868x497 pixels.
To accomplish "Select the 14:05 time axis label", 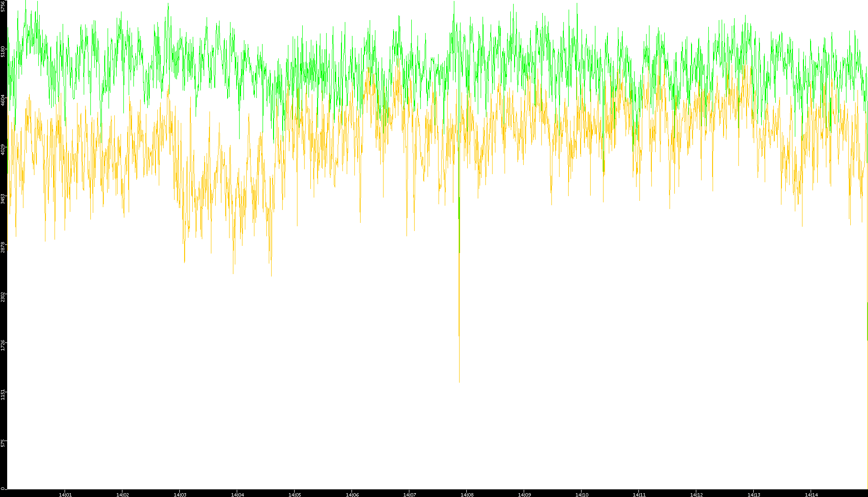I will [295, 495].
